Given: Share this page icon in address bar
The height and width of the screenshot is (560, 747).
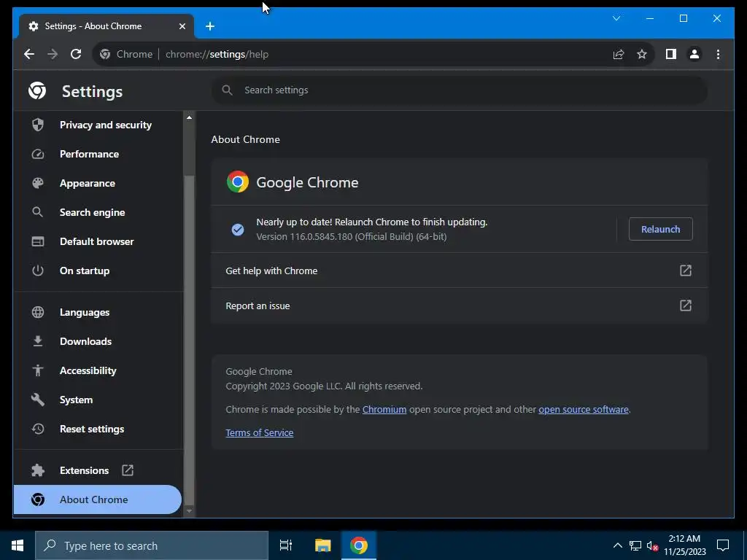Looking at the screenshot, I should click(x=619, y=54).
